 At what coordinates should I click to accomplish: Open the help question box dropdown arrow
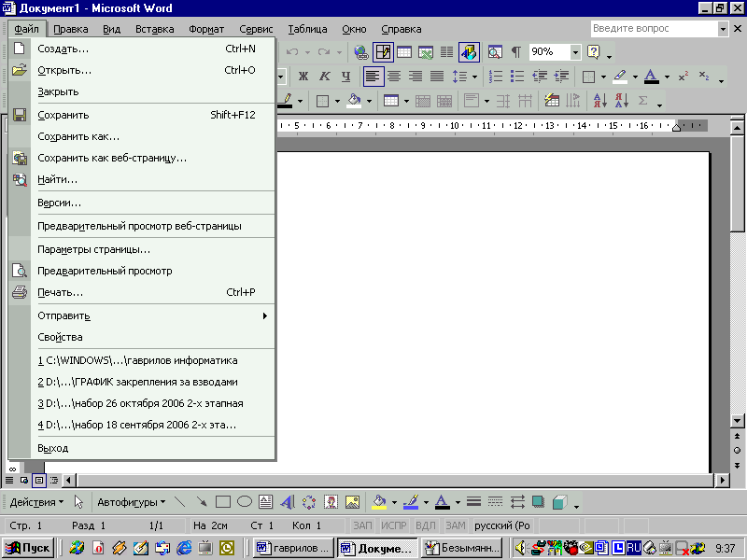click(x=723, y=29)
